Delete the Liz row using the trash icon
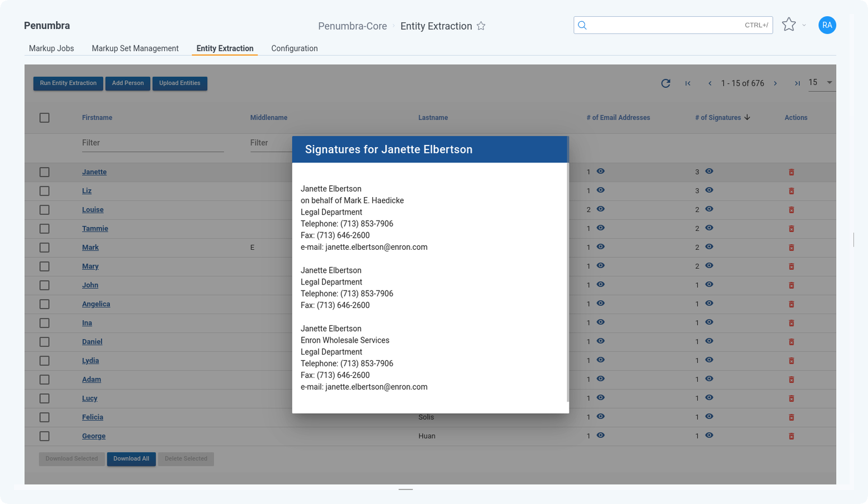Image resolution: width=868 pixels, height=504 pixels. click(791, 191)
